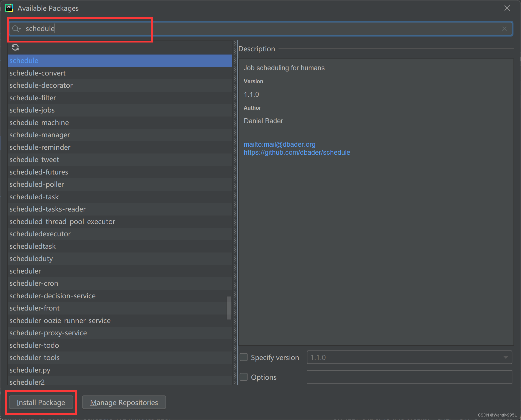Select schedule-machine in the list
Screen dimensions: 521x420
point(120,122)
